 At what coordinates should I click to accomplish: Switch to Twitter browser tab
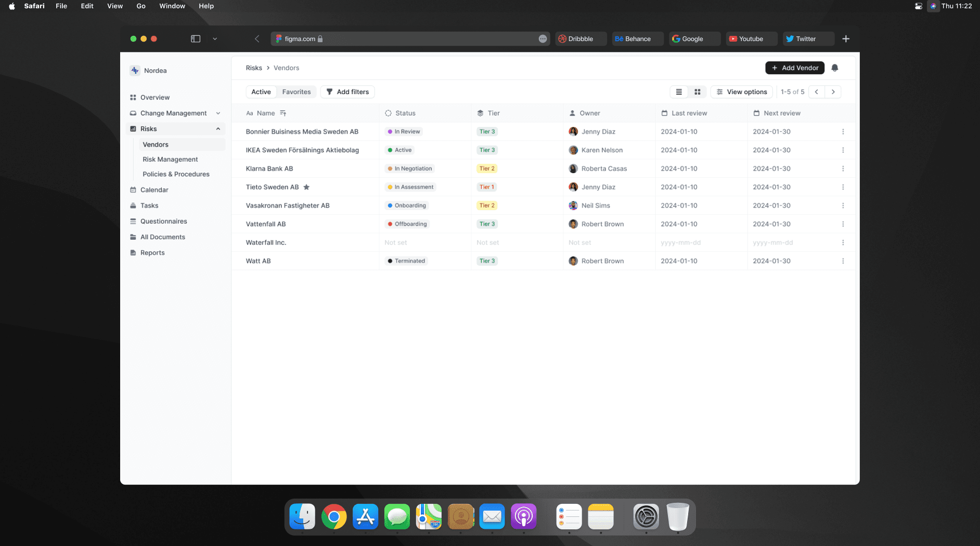click(808, 38)
